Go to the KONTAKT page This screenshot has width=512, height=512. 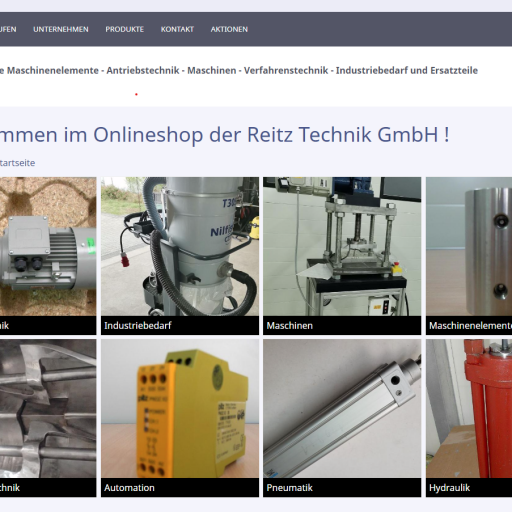click(177, 29)
